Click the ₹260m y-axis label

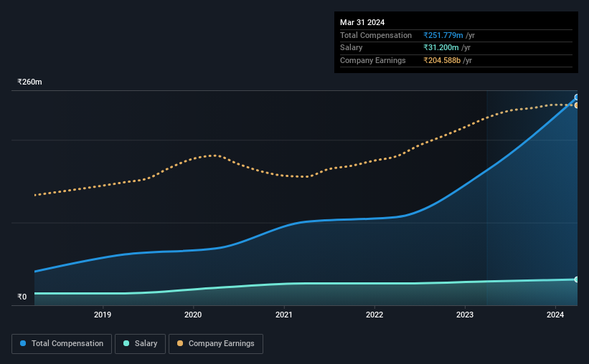click(x=29, y=82)
